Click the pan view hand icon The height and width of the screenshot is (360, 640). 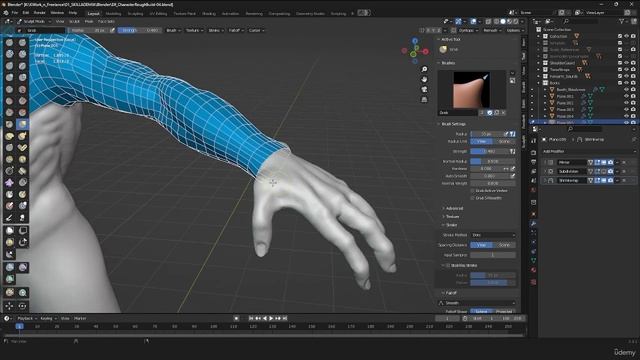pos(424,79)
